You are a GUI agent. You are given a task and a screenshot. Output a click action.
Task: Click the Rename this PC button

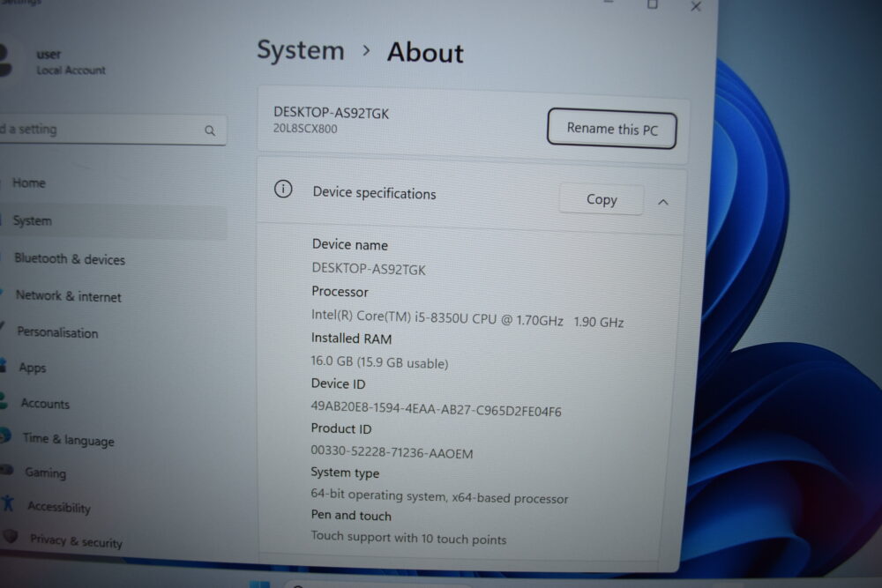(x=611, y=129)
